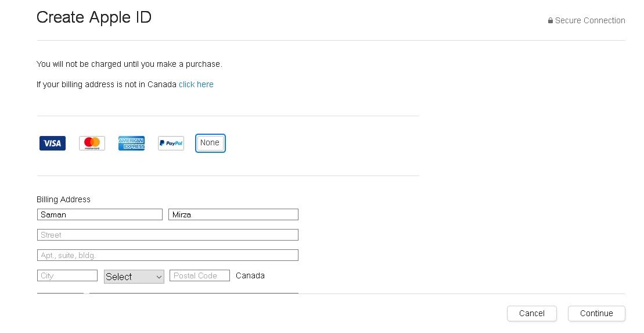The image size is (644, 333).
Task: Click the Billing Address heading
Action: [x=63, y=199]
